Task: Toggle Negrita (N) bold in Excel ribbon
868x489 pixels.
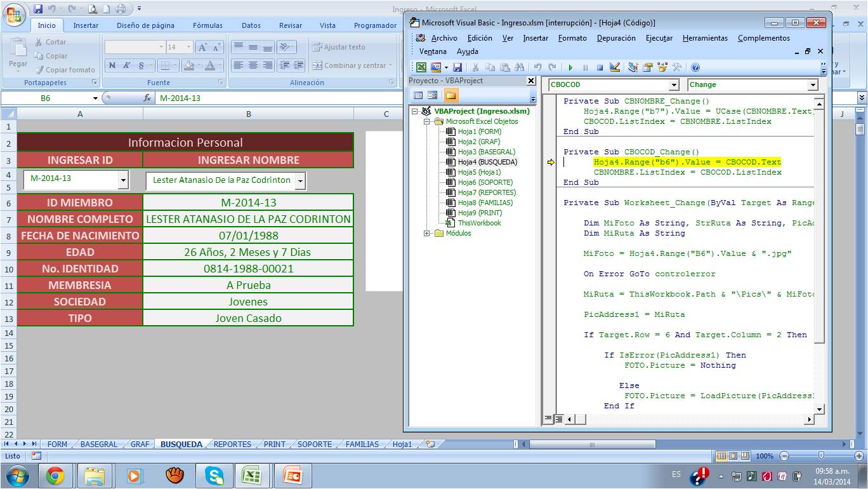Action: coord(112,65)
